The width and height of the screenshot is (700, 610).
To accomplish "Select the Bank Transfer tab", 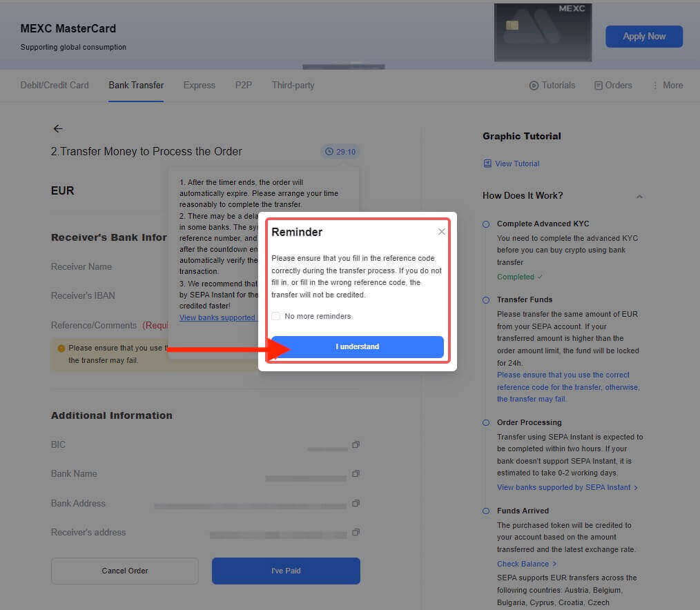I will pyautogui.click(x=136, y=86).
